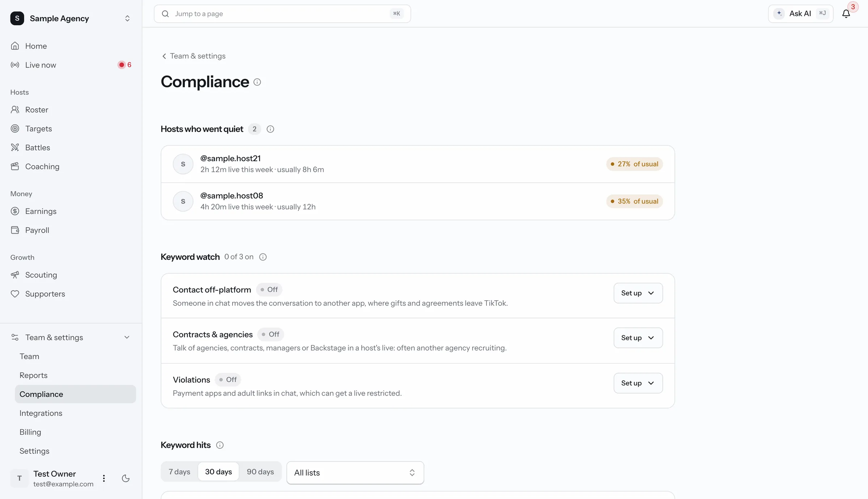The height and width of the screenshot is (499, 868).
Task: Go back to Team & settings breadcrumb
Action: [x=193, y=56]
